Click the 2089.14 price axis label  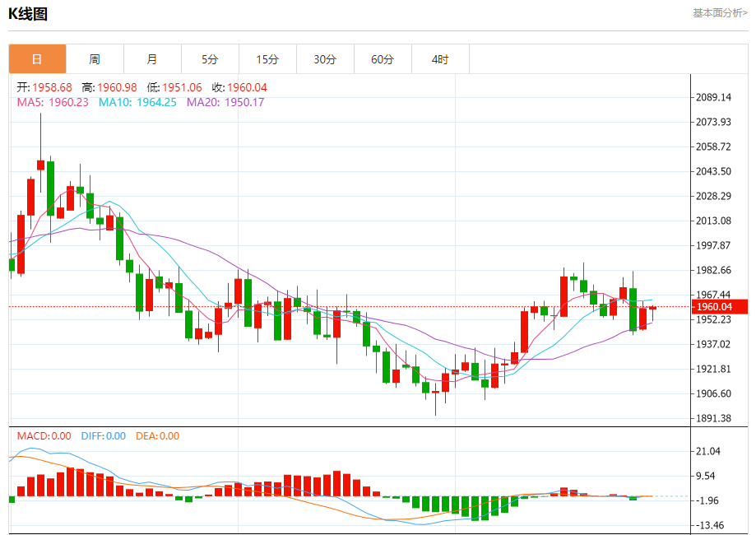[713, 97]
